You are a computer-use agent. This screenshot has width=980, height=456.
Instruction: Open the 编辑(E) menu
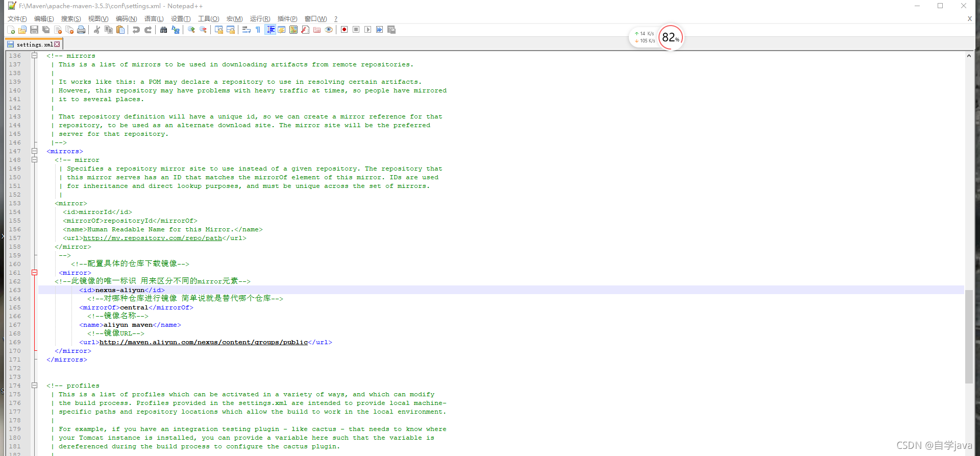44,19
